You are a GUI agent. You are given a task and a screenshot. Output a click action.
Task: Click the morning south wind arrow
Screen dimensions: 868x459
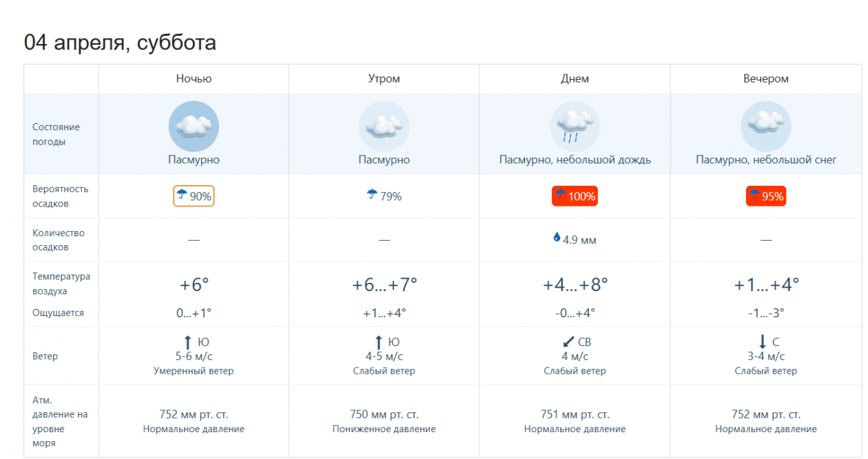(x=378, y=342)
